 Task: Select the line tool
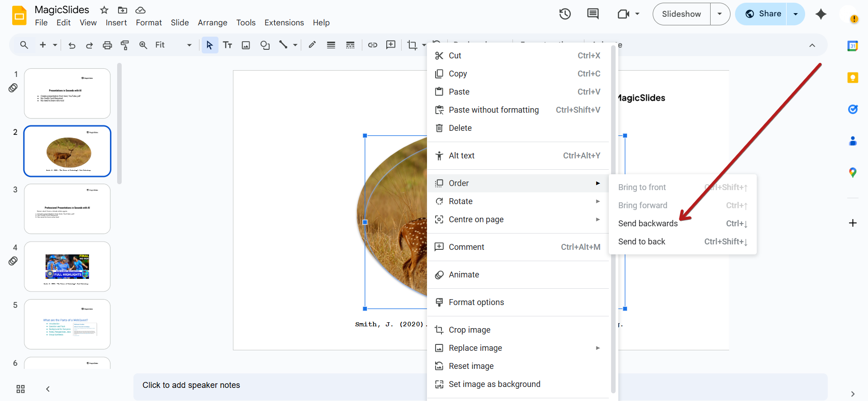[x=283, y=45]
